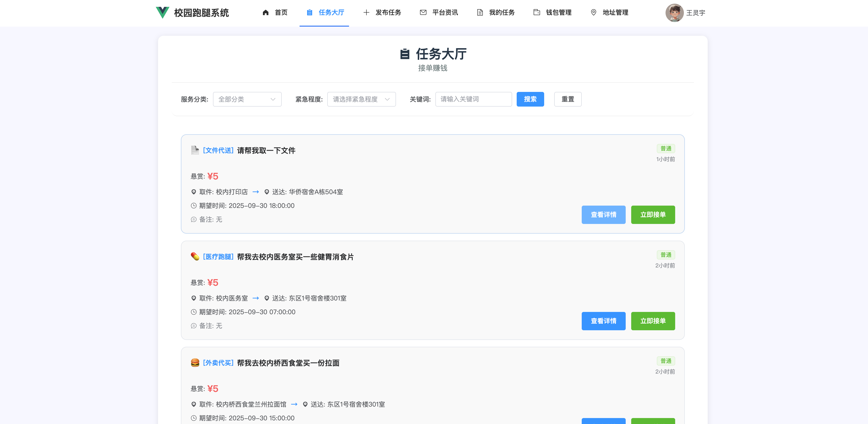Accept the 文件代送 task with 立即接单
The width and height of the screenshot is (868, 424).
click(x=653, y=215)
